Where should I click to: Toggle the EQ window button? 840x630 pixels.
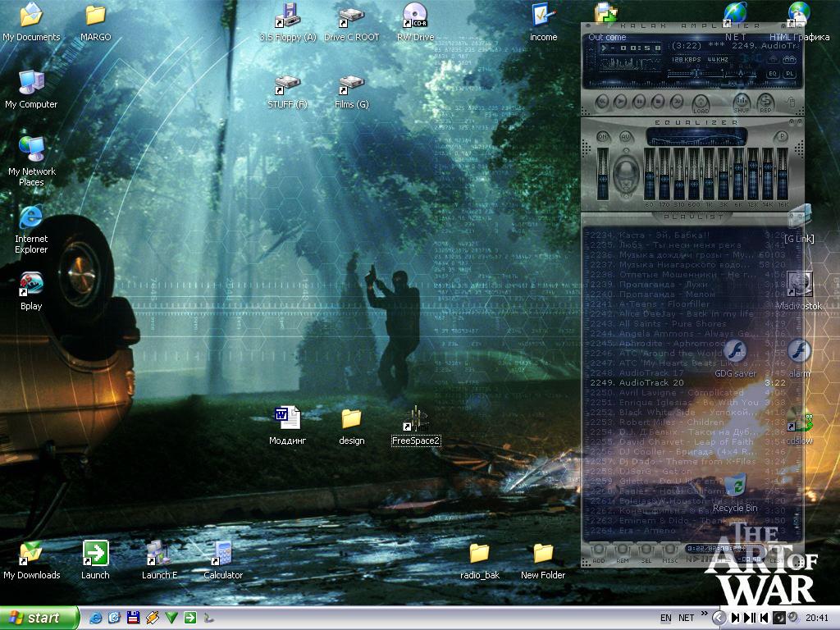[x=773, y=74]
